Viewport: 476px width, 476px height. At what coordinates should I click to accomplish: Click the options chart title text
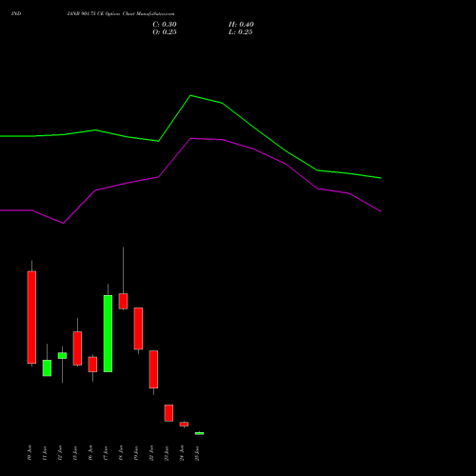(x=121, y=14)
